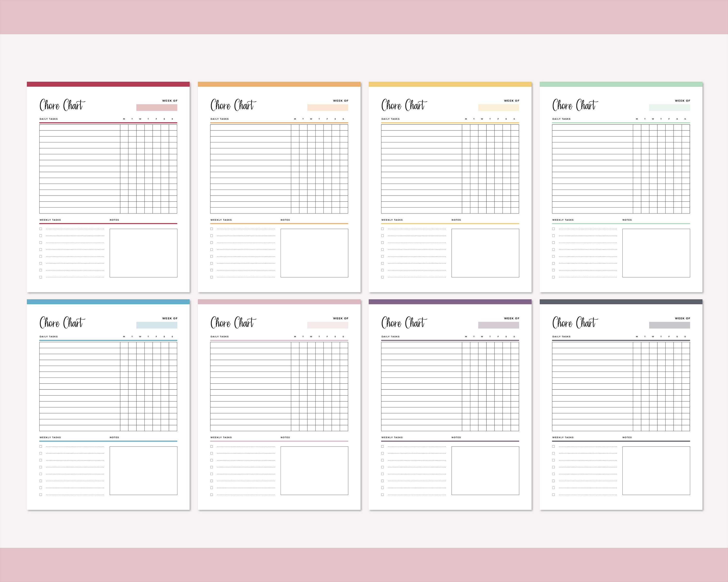The width and height of the screenshot is (728, 582).
Task: Click the 'W' day column header on the orange chart
Action: (x=311, y=119)
